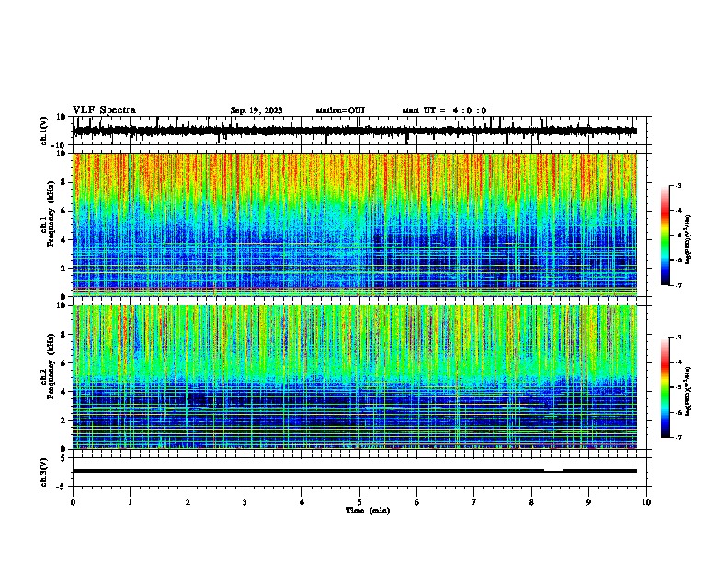Click the 'ch.1(V)' waveform axis label
The image size is (728, 563).
(44, 131)
